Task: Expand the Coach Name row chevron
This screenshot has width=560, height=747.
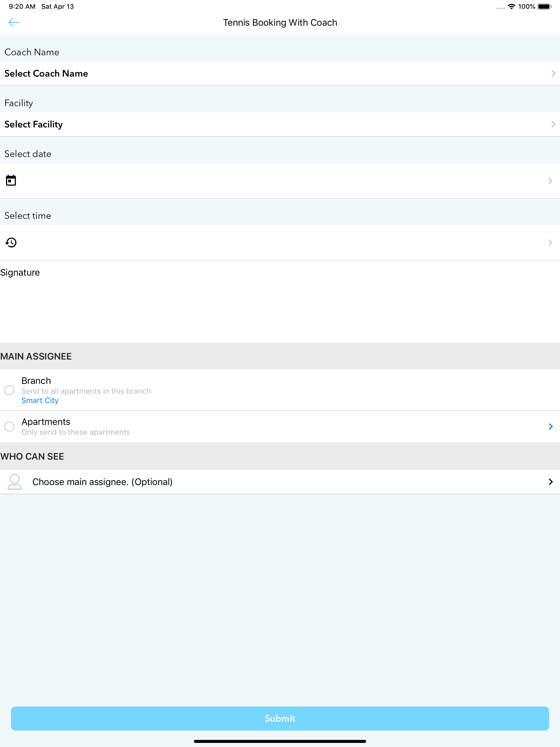Action: point(553,73)
